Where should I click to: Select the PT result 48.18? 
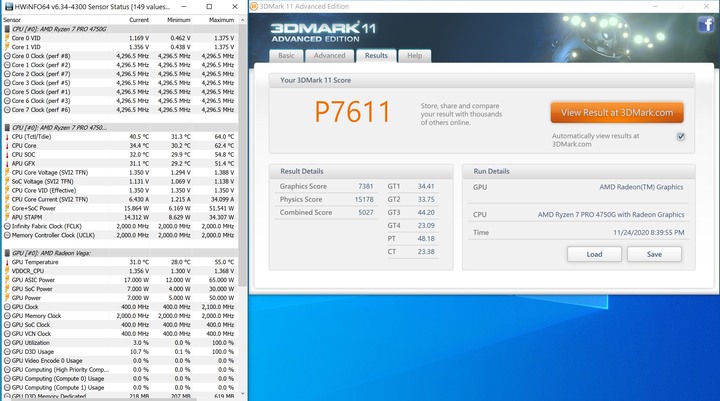(x=426, y=238)
